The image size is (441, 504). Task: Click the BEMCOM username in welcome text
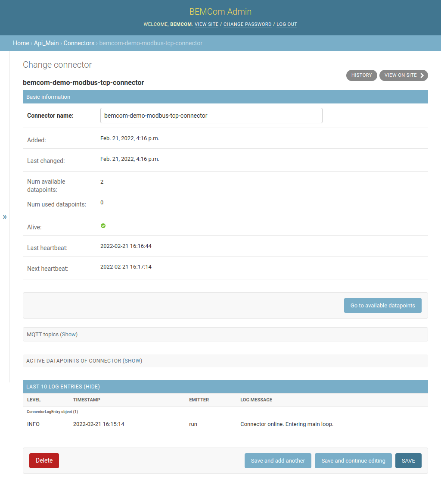click(181, 25)
